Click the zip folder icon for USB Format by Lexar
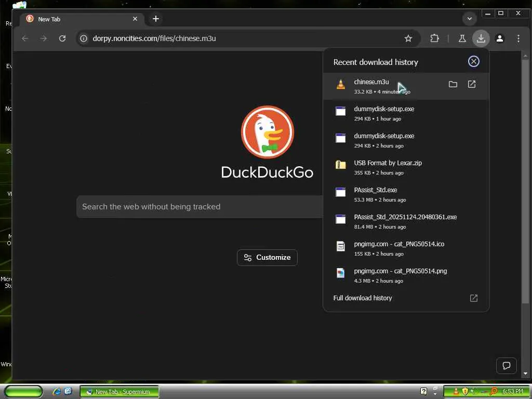Image resolution: width=532 pixels, height=399 pixels. pos(341,165)
